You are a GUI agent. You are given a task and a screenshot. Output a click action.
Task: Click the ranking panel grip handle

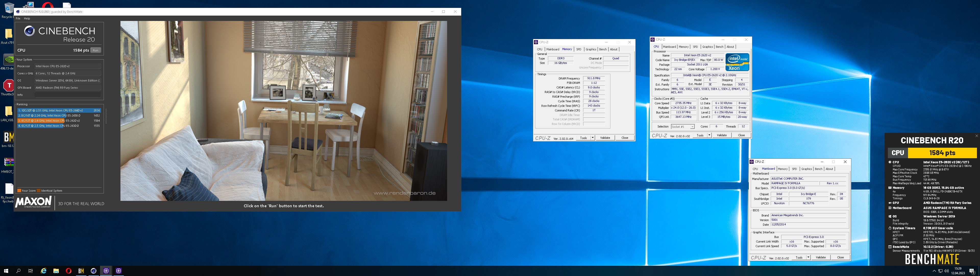tap(106, 116)
